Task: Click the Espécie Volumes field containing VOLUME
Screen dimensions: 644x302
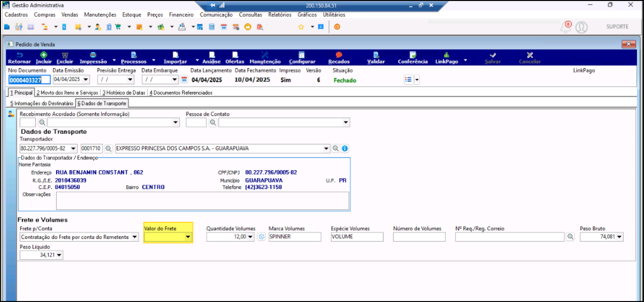Action: pos(357,237)
